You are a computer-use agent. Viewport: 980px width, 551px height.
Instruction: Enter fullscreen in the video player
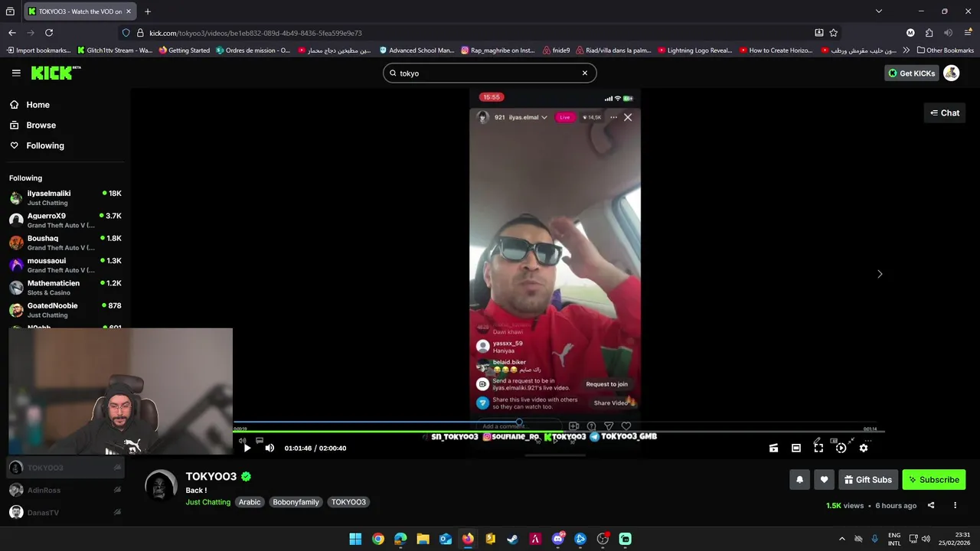818,448
